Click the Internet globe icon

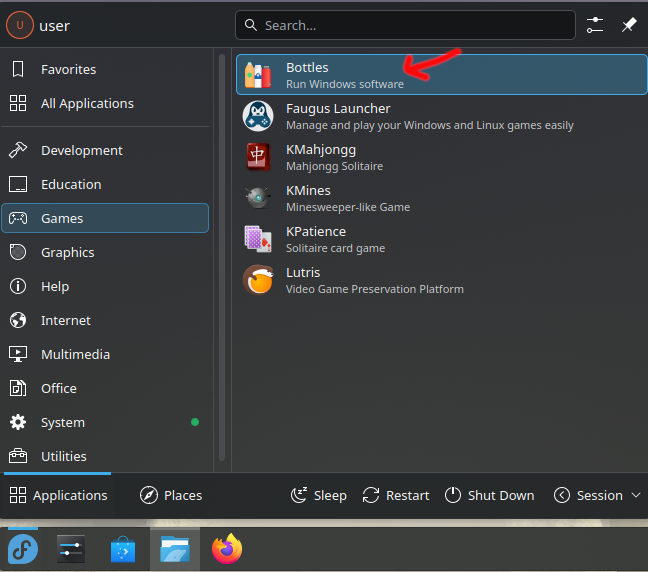point(18,320)
